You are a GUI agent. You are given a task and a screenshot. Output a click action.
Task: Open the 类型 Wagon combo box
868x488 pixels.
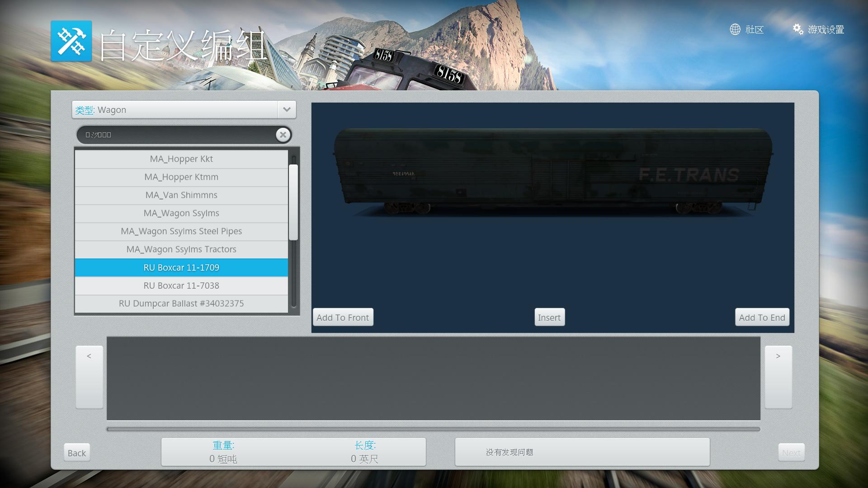(175, 110)
